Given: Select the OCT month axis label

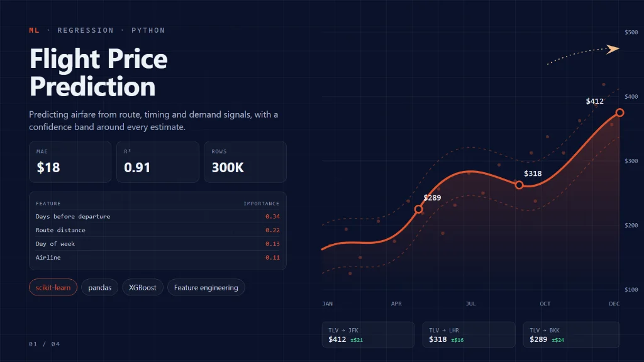Looking at the screenshot, I should click(545, 304).
